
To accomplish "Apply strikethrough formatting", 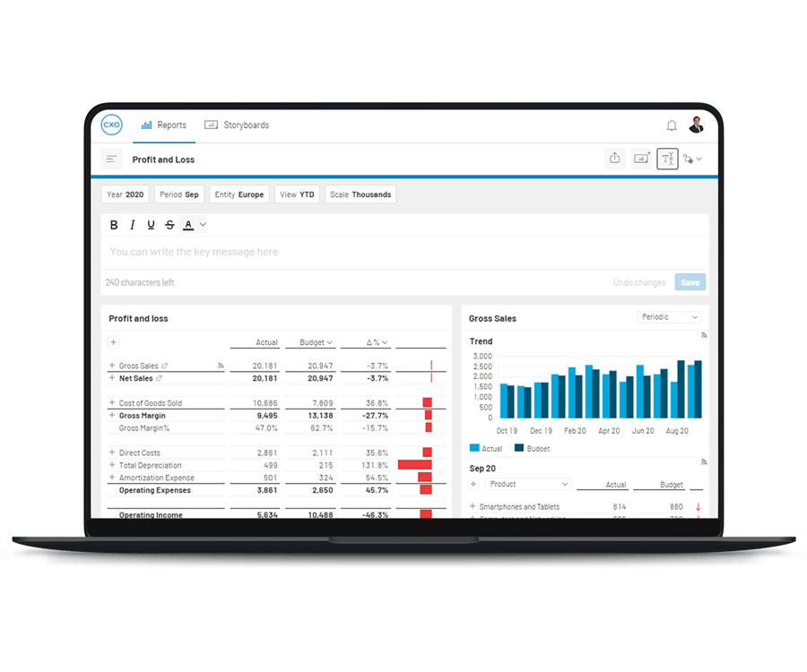I will coord(169,225).
